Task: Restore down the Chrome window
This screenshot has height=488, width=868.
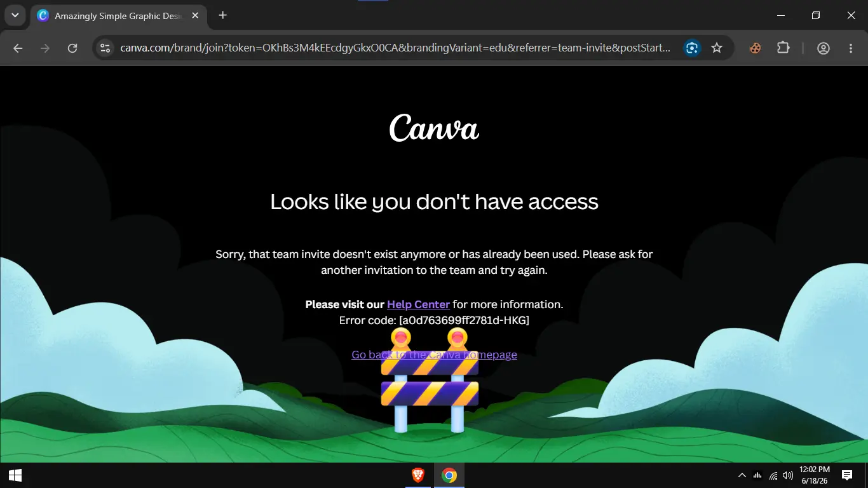Action: point(816,15)
